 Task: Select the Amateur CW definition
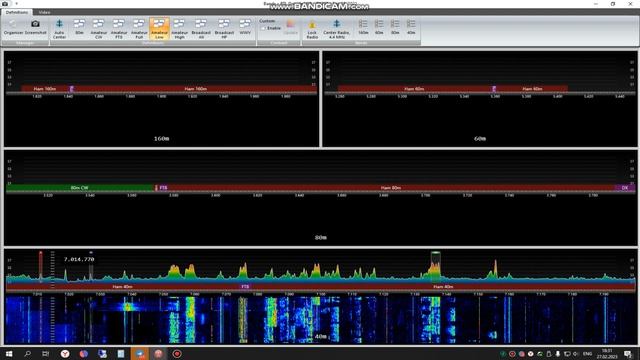click(x=98, y=29)
